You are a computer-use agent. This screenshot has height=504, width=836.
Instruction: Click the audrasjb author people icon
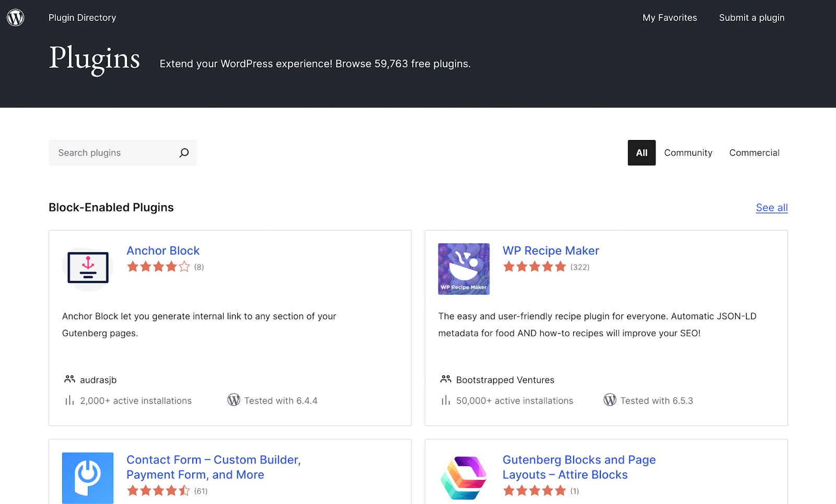(x=69, y=379)
